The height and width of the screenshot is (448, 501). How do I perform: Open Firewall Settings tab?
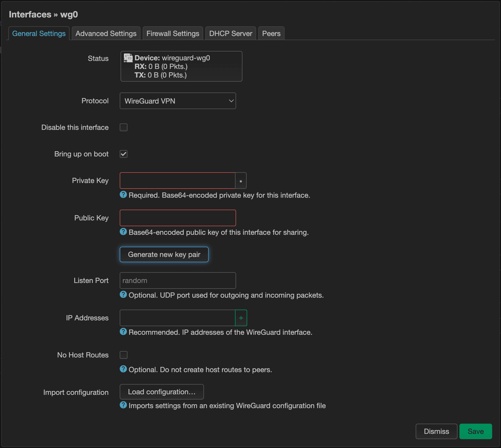[173, 34]
